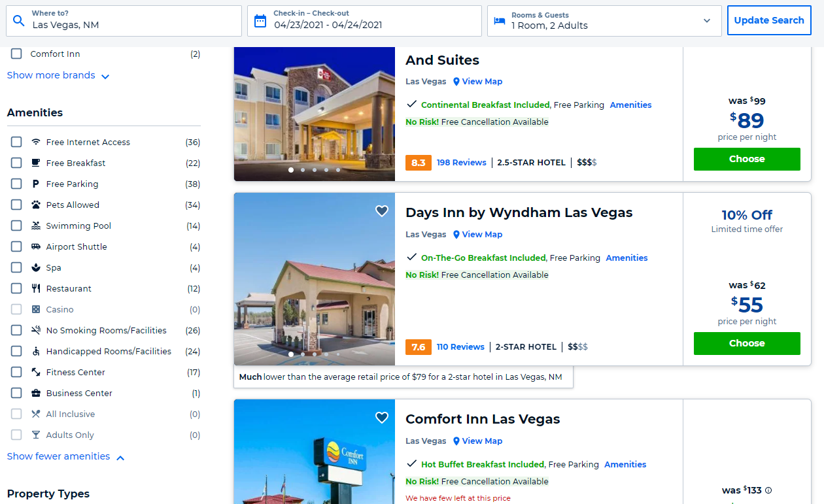824x504 pixels.
Task: Click the casino dice icon in amenities
Action: click(x=36, y=309)
